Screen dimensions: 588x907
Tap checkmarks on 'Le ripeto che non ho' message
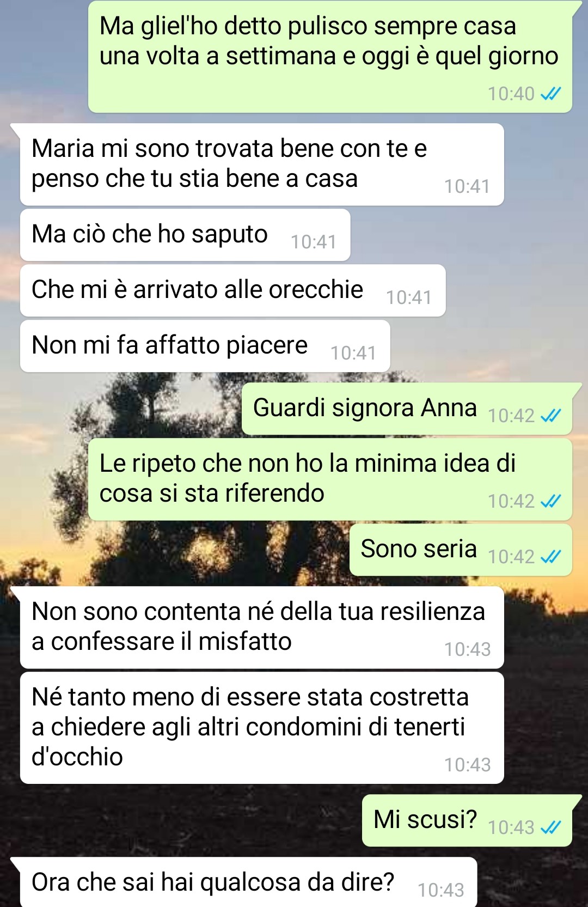click(x=550, y=501)
